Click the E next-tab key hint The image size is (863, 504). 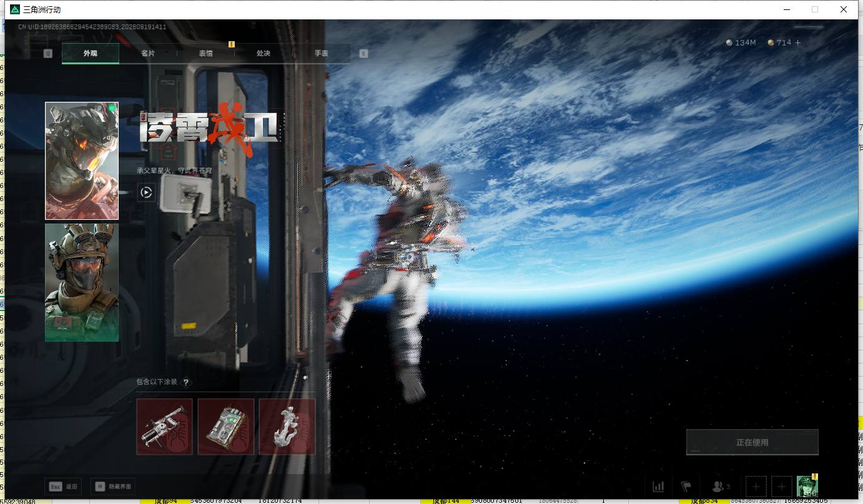pyautogui.click(x=364, y=54)
